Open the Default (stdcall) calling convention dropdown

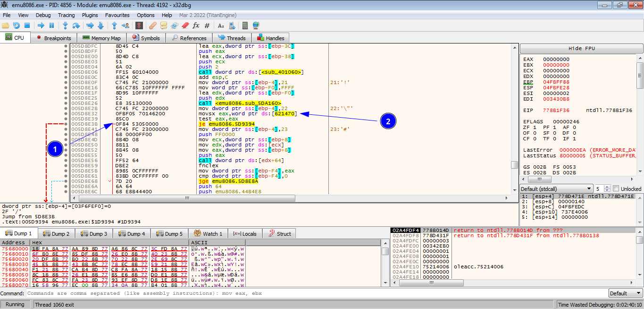point(556,189)
